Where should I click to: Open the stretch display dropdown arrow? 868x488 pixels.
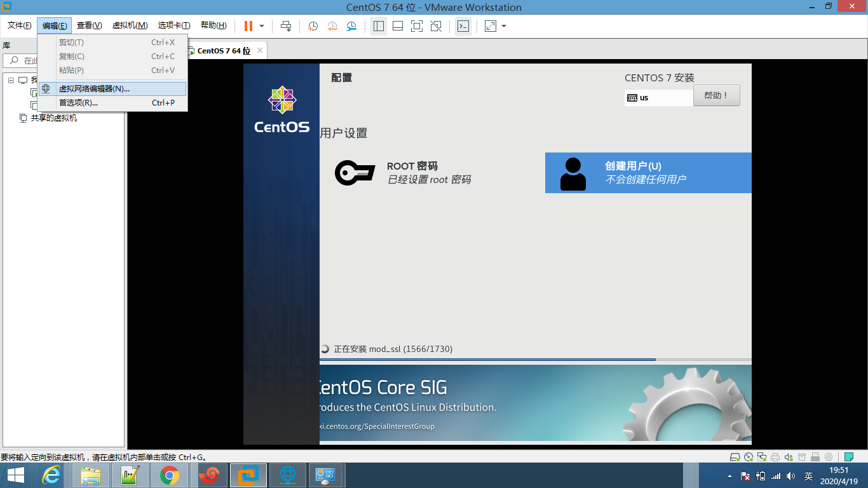pos(504,26)
